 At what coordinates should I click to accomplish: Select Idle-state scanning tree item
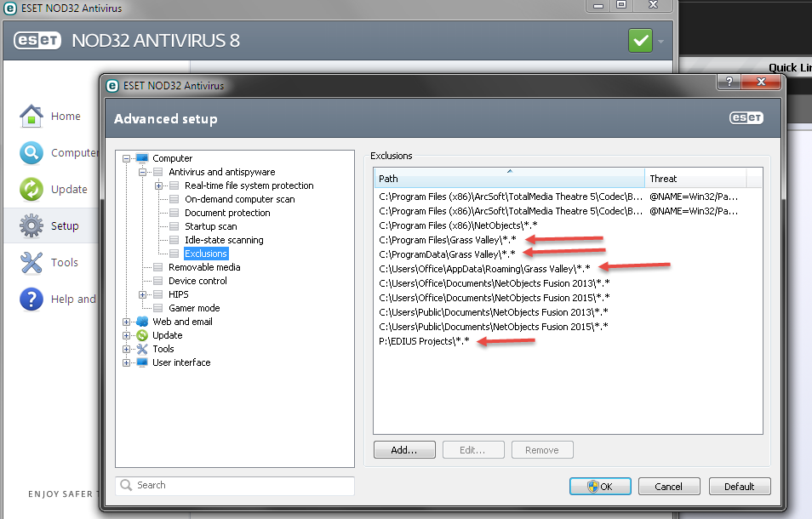[224, 240]
